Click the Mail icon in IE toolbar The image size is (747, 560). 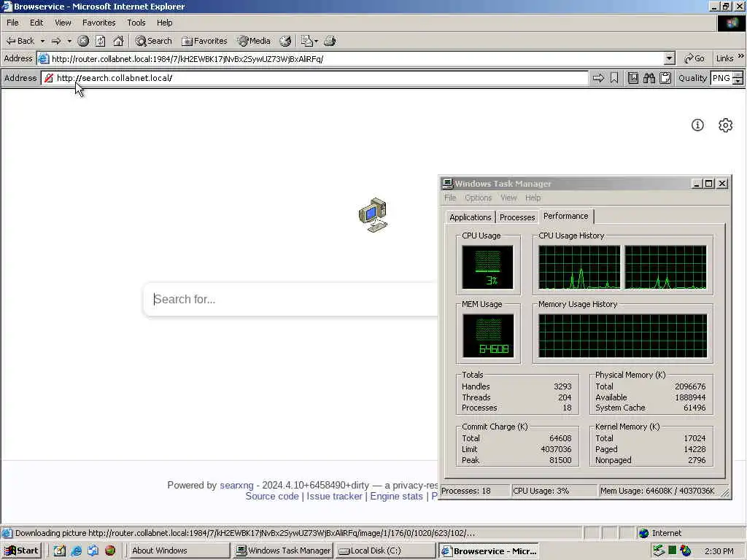307,41
